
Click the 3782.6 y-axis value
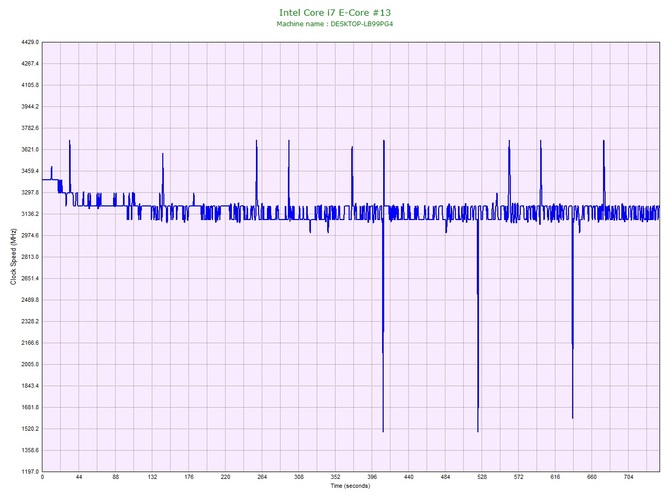[30, 128]
